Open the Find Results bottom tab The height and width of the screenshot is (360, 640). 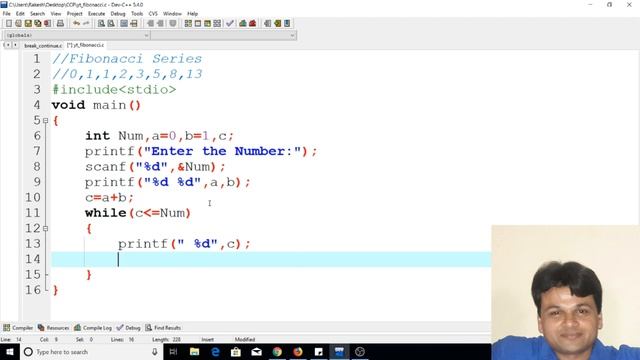pyautogui.click(x=163, y=328)
